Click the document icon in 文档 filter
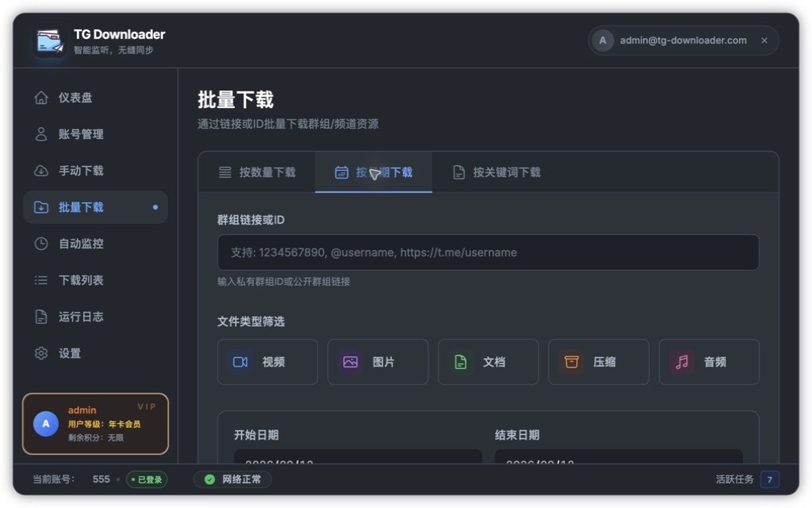The width and height of the screenshot is (812, 508). coord(461,362)
